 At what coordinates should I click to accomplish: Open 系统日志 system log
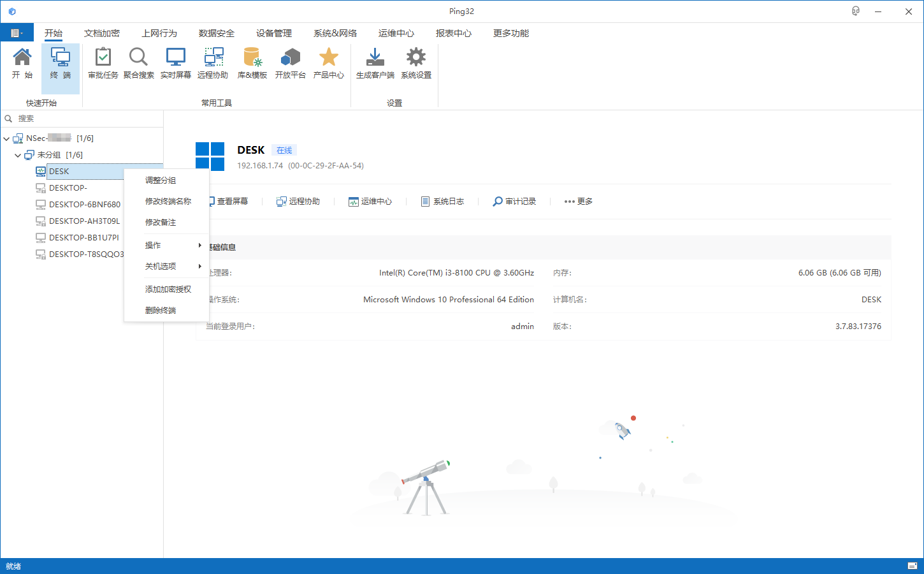(x=442, y=201)
